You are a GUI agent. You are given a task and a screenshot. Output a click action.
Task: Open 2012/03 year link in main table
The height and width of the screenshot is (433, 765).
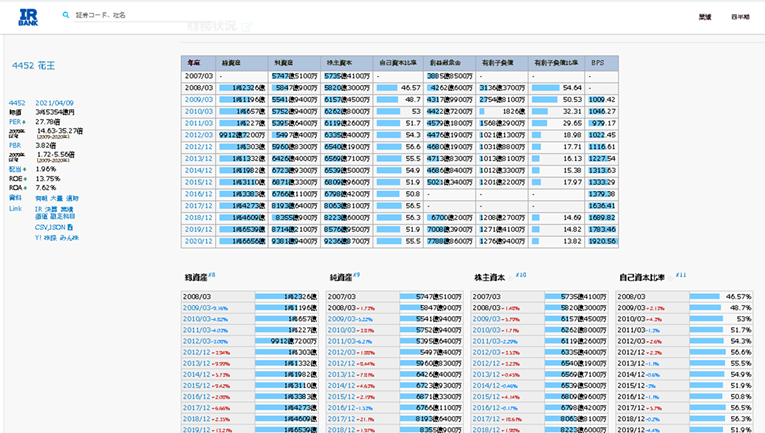tap(199, 135)
